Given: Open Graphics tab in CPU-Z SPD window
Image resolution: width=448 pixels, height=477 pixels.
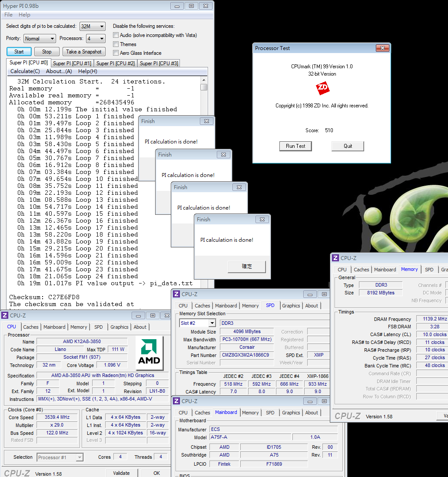Looking at the screenshot, I should [291, 306].
